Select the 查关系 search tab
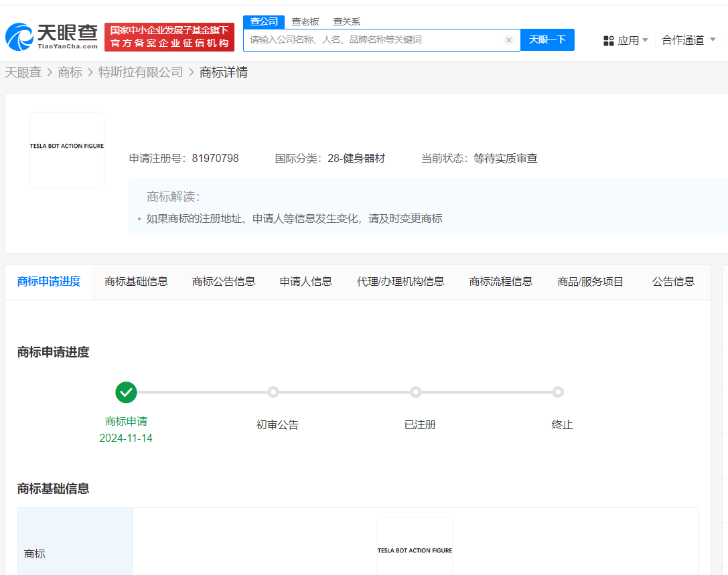 click(x=346, y=21)
